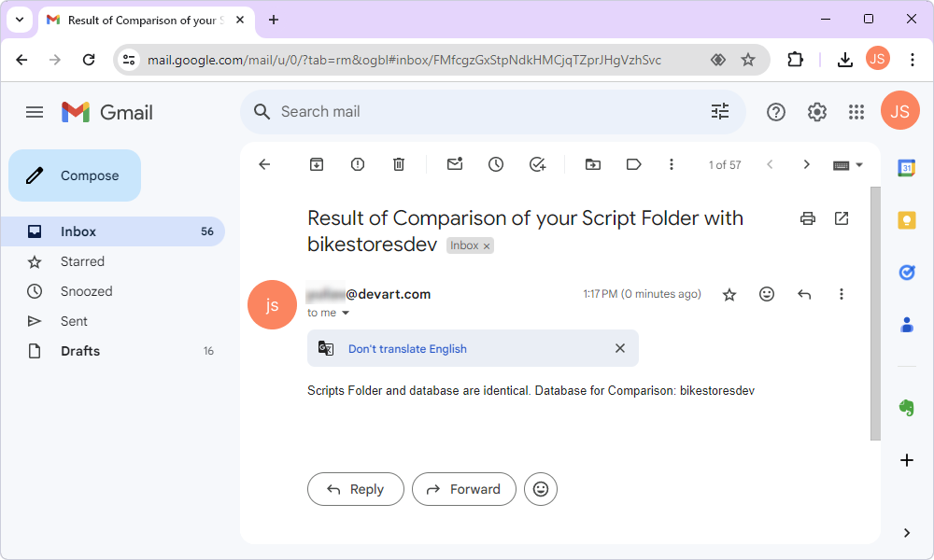Open Evernote add-on in side panel
This screenshot has height=560, width=934.
907,408
